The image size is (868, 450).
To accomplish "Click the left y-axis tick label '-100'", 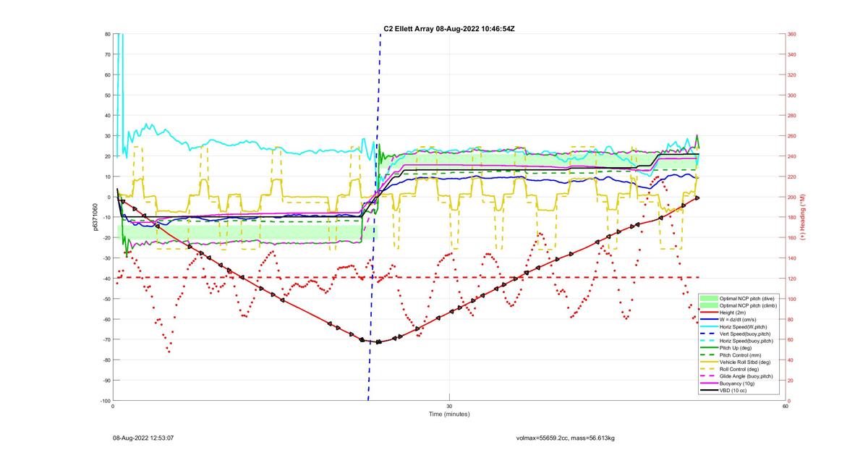I will [x=106, y=401].
